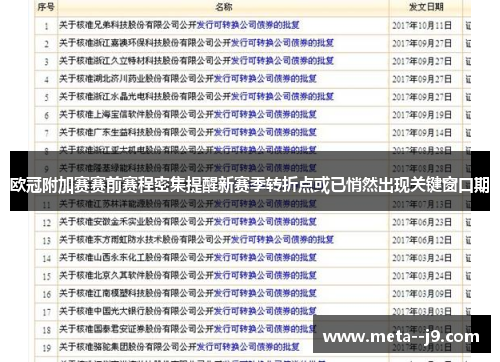Click row number 13 in 序号 column
Image resolution: width=500 pixels, height=362 pixels.
pos(46,241)
